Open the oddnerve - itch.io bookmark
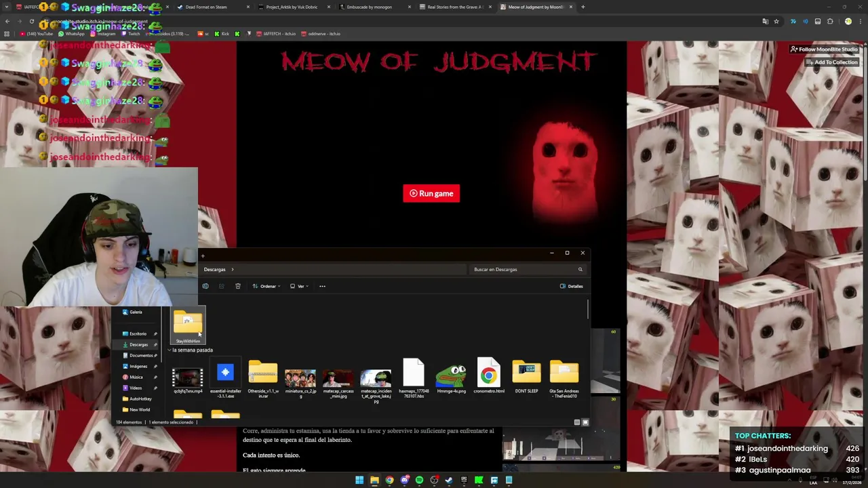Viewport: 868px width, 488px height. (x=321, y=34)
